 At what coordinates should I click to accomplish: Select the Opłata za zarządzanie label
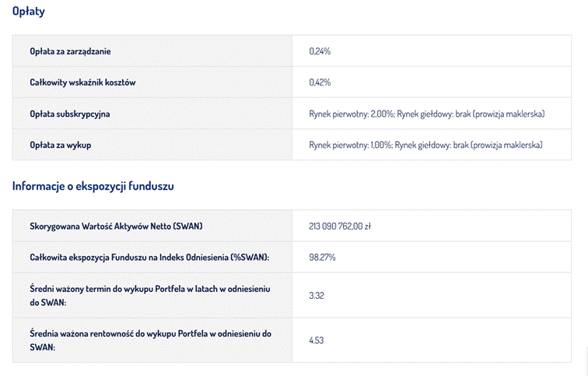point(70,51)
